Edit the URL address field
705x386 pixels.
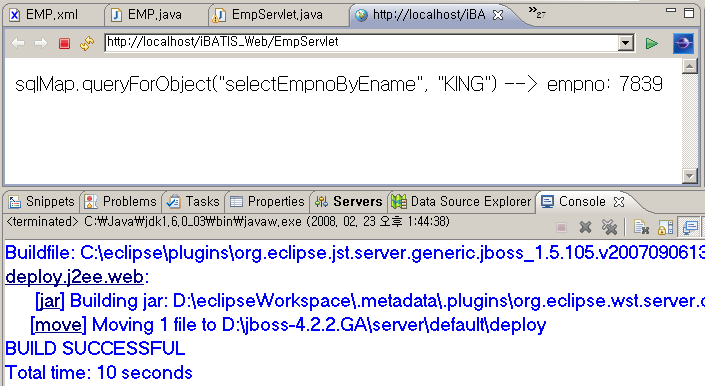(361, 43)
